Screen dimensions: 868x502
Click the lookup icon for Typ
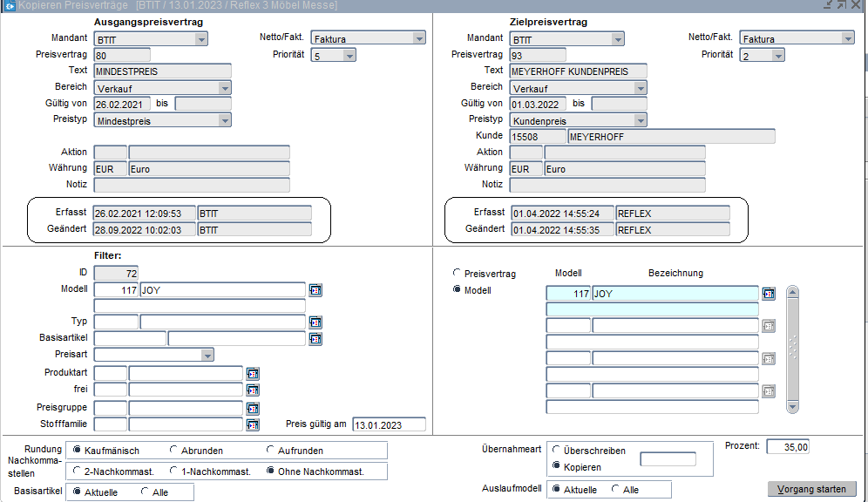(x=315, y=322)
